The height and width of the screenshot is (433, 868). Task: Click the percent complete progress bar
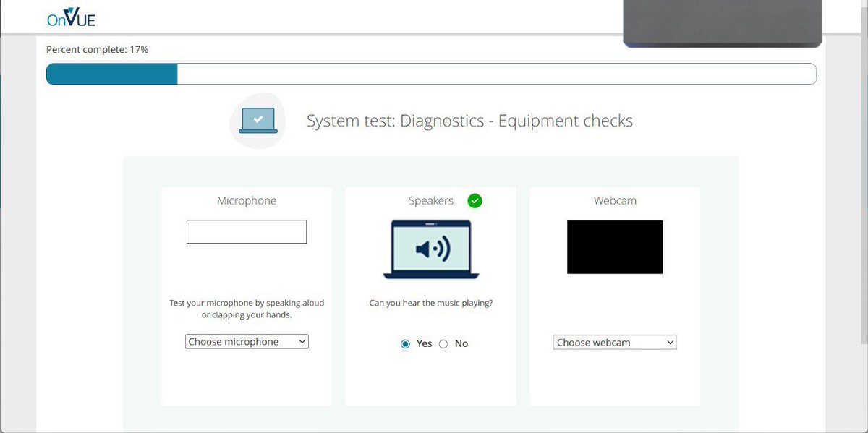(x=431, y=74)
